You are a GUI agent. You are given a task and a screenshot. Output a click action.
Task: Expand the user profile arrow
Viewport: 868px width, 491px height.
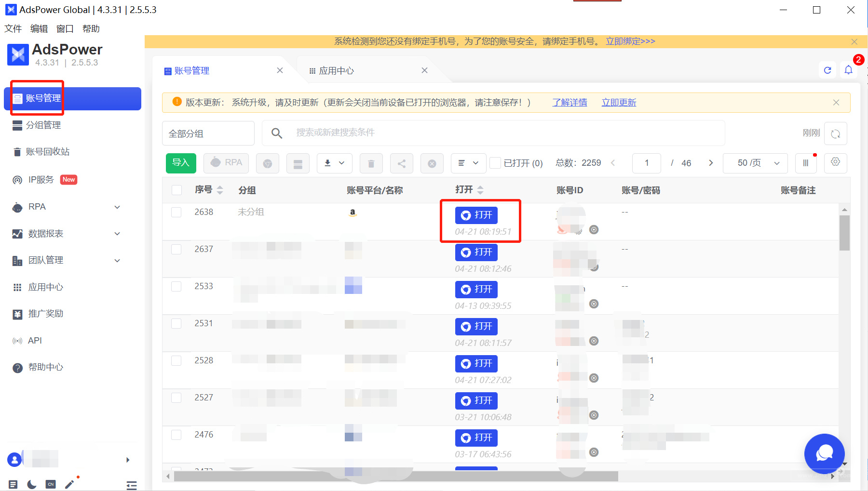pos(128,460)
